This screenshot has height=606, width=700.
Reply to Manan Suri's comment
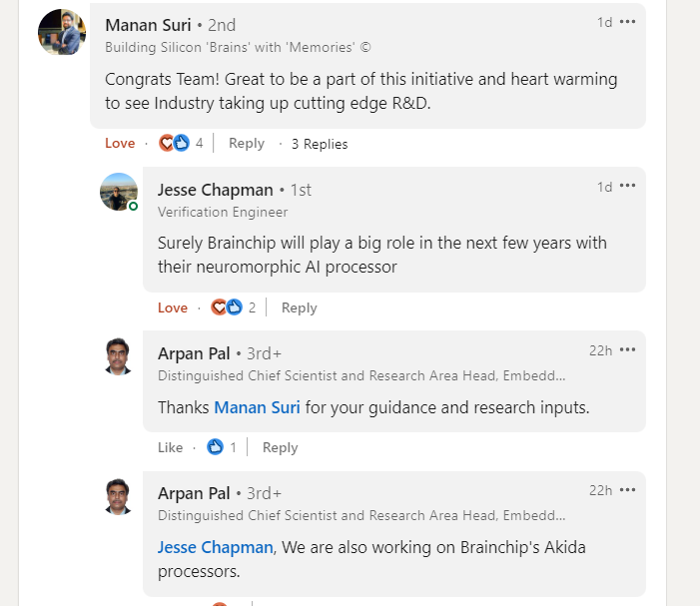click(x=247, y=144)
